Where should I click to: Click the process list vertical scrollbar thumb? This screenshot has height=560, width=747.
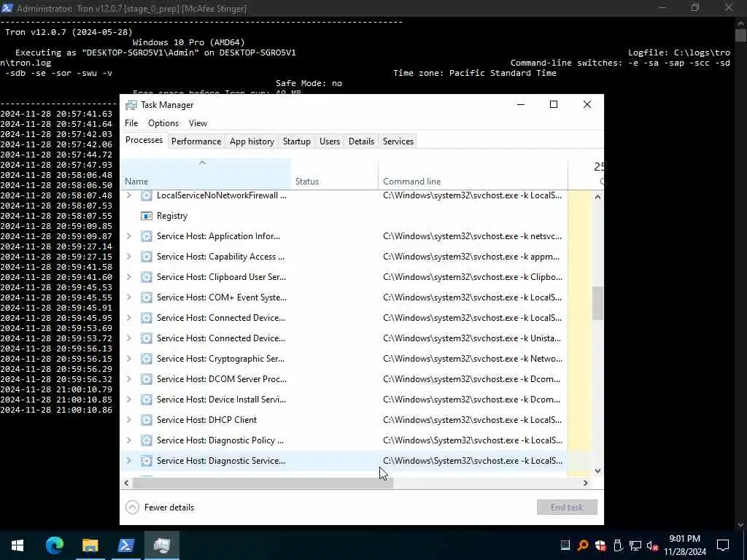pos(598,303)
